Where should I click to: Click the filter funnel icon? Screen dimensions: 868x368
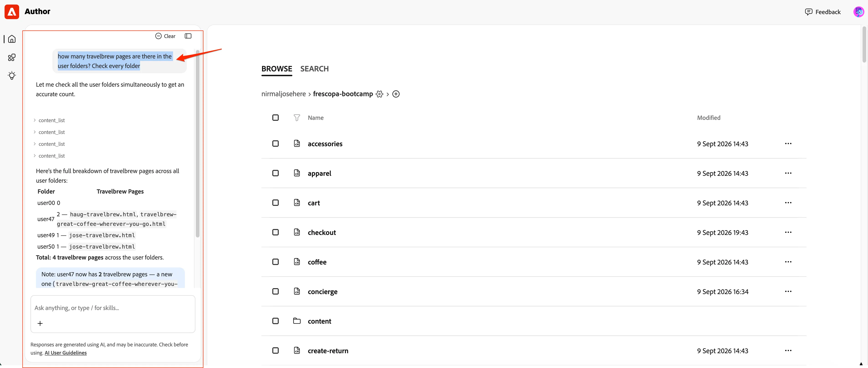pyautogui.click(x=296, y=118)
